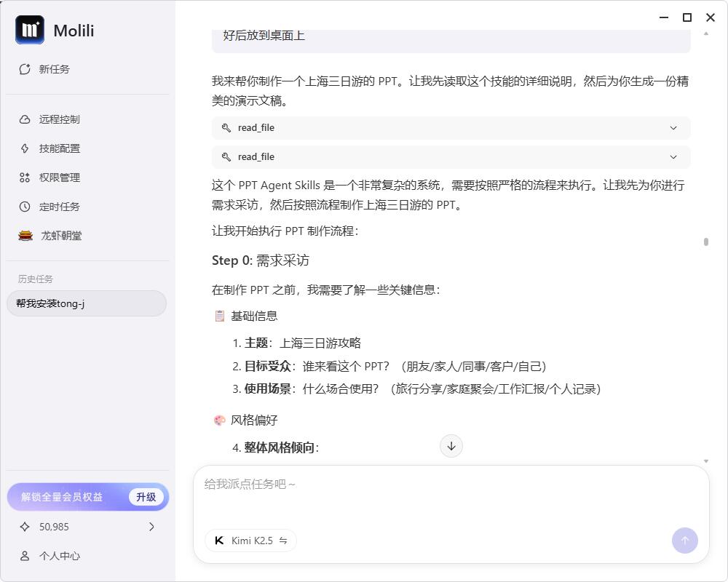Image resolution: width=728 pixels, height=582 pixels.
Task: Start a new task via 新任务
Action: [54, 69]
